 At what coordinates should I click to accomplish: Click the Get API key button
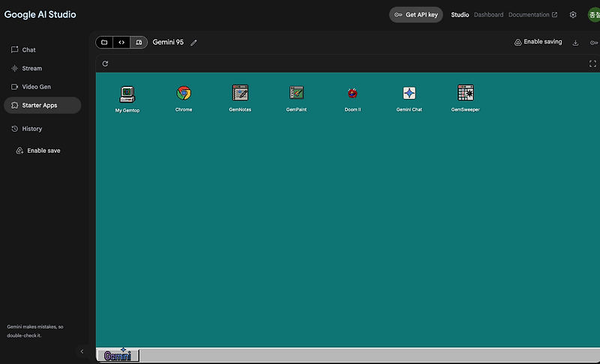click(x=416, y=14)
